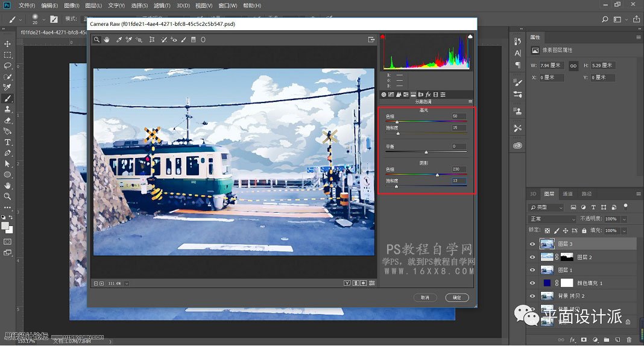Open the layer opacity dropdown arrow
Image resolution: width=644 pixels, height=346 pixels.
click(624, 219)
